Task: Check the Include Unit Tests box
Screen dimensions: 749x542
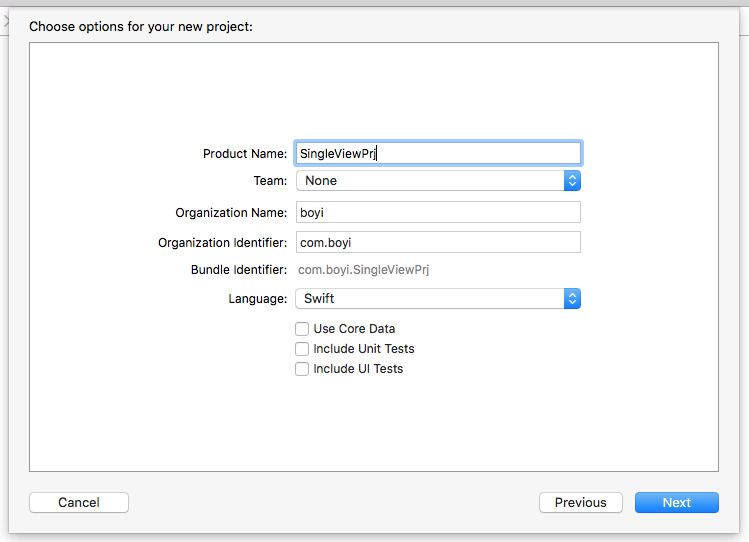Action: pos(302,349)
